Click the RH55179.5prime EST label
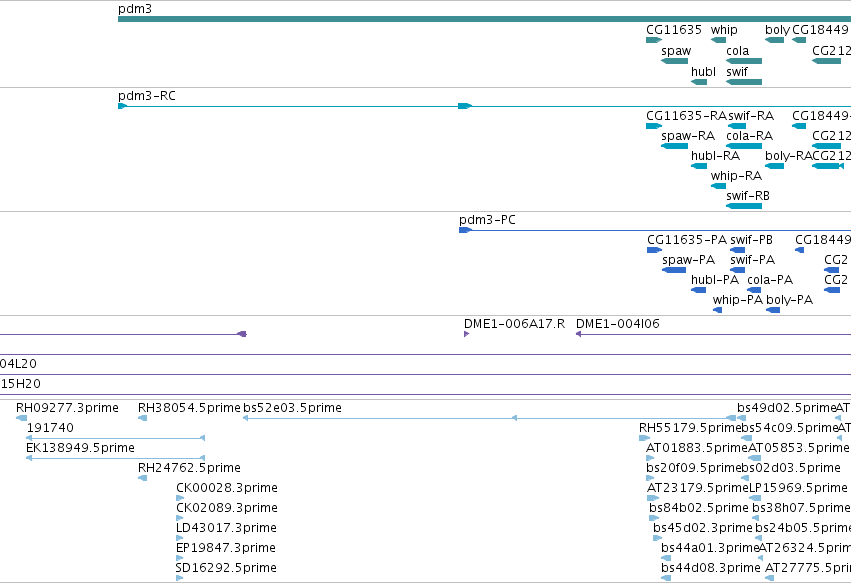This screenshot has width=851, height=583. click(x=690, y=428)
